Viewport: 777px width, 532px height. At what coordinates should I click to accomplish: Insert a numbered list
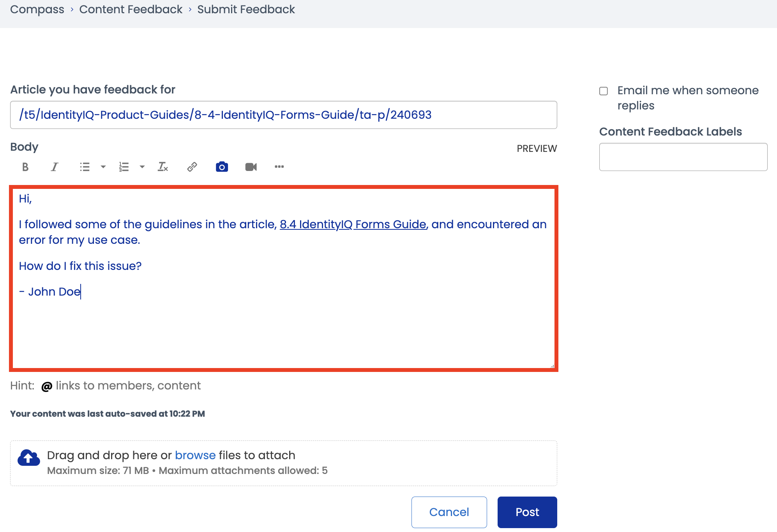tap(123, 167)
